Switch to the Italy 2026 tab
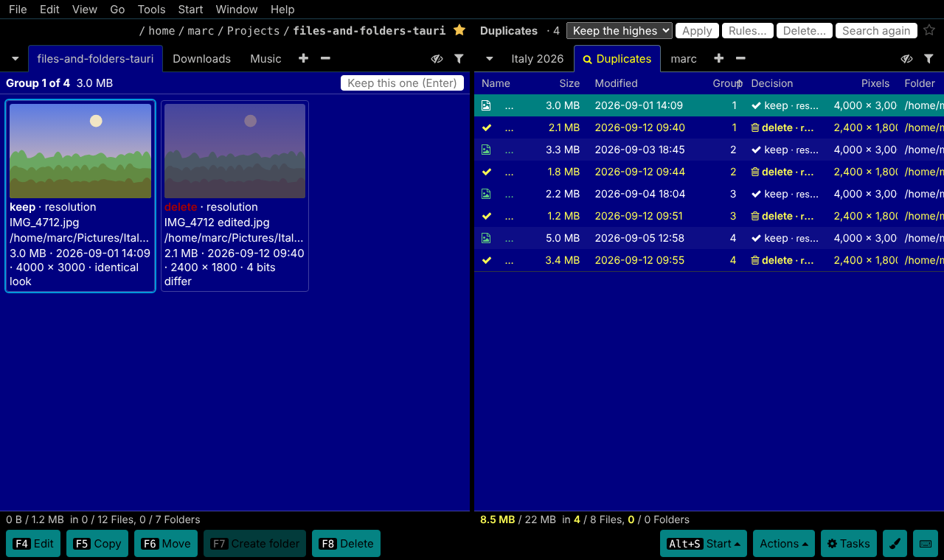This screenshot has height=560, width=944. point(537,59)
